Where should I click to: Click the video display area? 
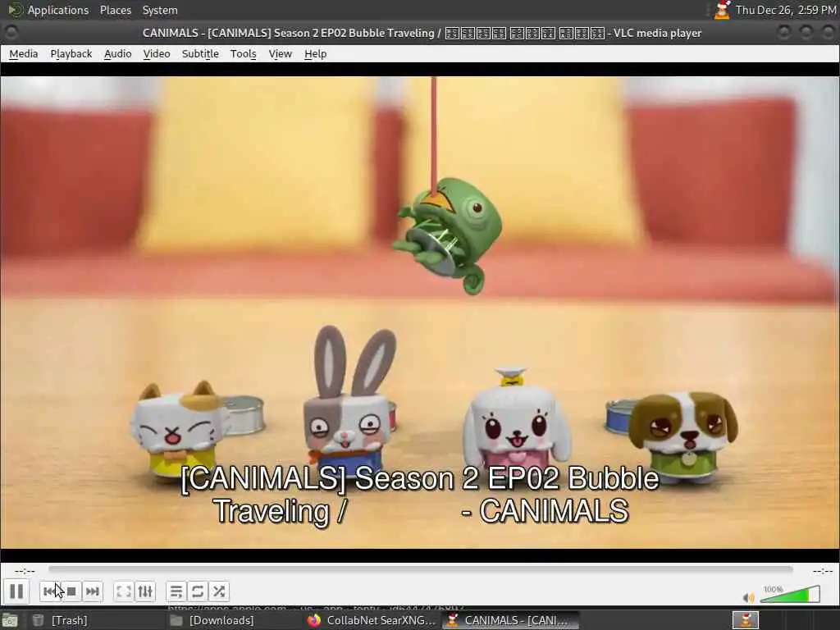tap(420, 313)
